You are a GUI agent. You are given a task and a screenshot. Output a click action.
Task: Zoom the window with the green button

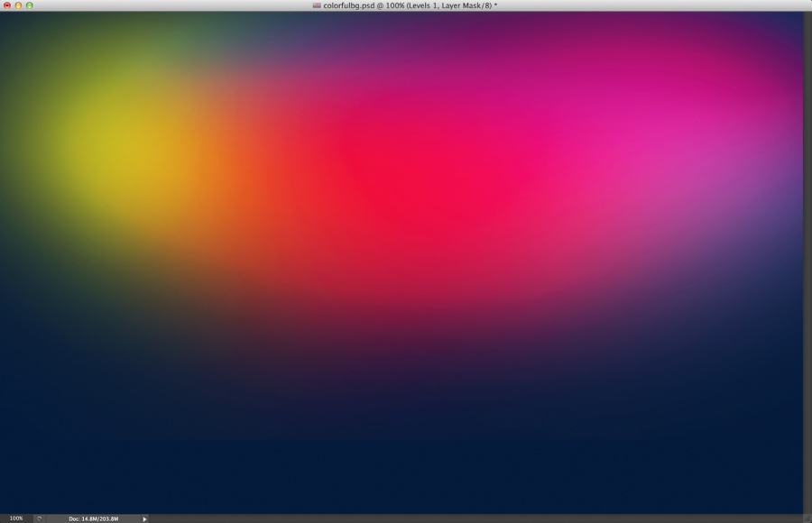click(x=30, y=5)
